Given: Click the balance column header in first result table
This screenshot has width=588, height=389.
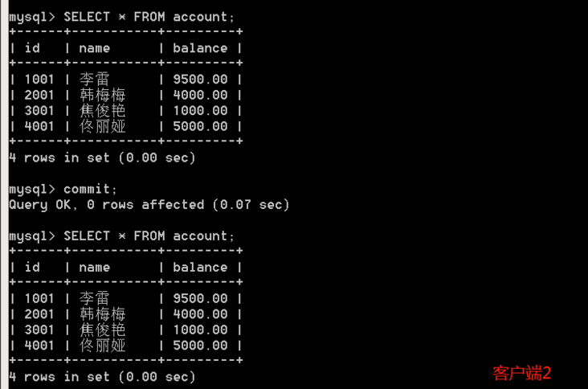Looking at the screenshot, I should click(200, 48).
